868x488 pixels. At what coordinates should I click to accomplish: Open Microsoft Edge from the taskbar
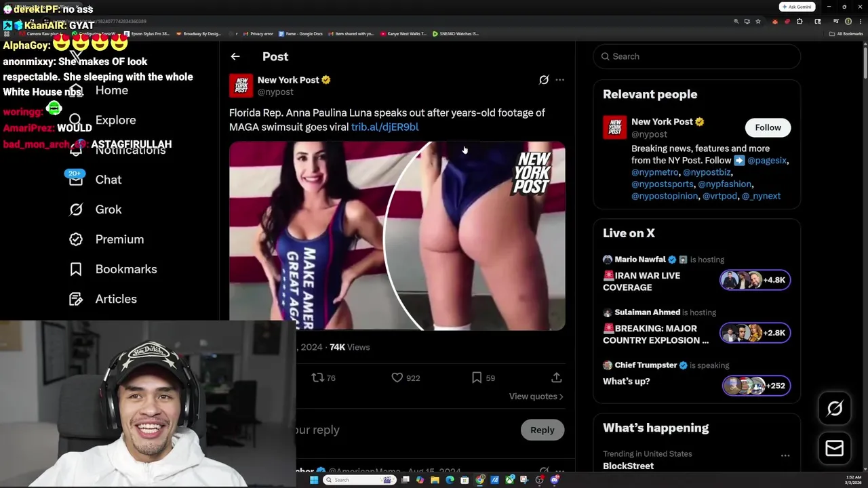pos(450,480)
